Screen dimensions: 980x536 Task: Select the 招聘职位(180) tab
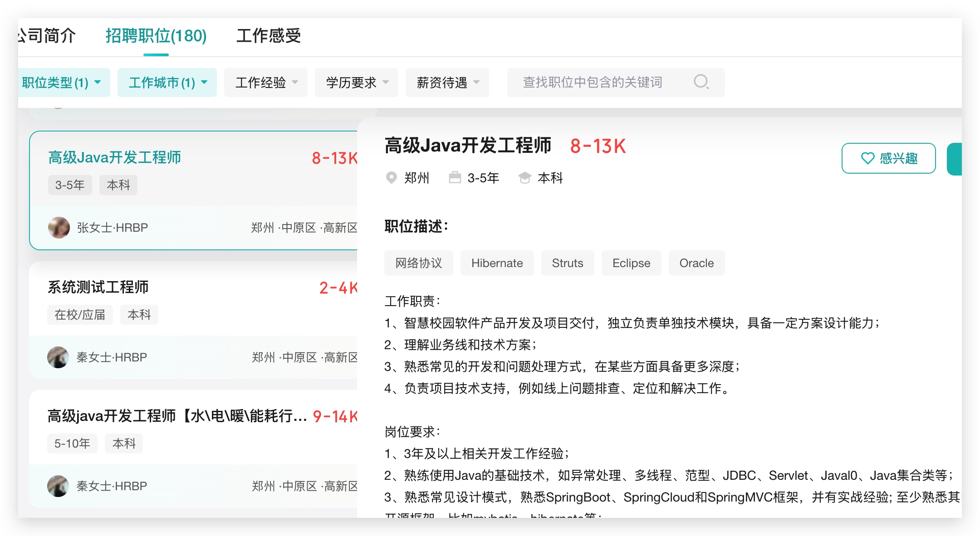click(156, 36)
